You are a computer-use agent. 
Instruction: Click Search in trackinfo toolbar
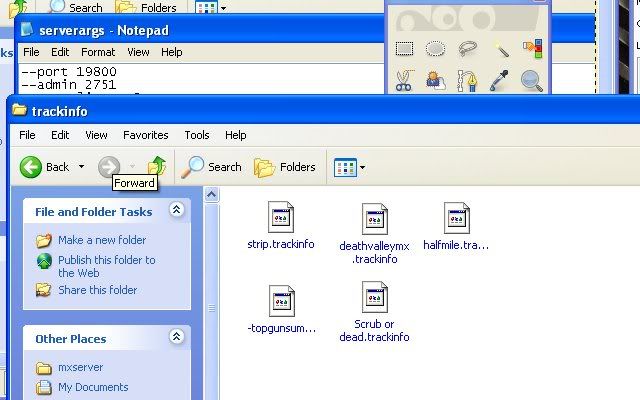[211, 167]
